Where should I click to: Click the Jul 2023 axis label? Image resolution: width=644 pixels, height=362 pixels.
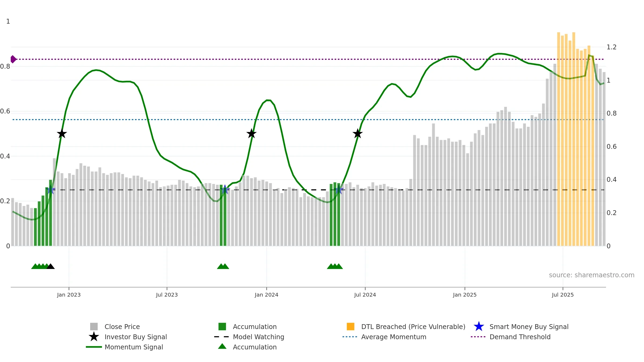[167, 295]
